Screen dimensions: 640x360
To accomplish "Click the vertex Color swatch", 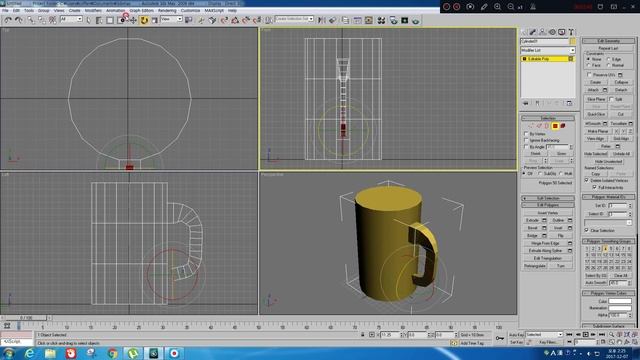I will pyautogui.click(x=620, y=301).
